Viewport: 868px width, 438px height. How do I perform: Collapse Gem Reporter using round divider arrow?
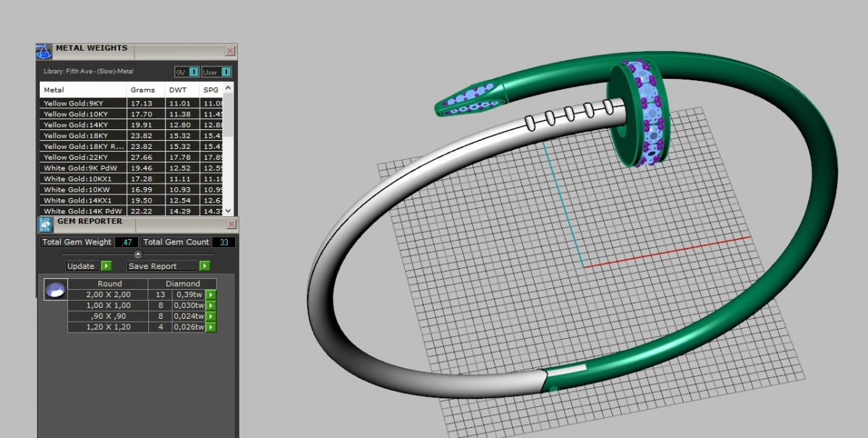point(137,254)
